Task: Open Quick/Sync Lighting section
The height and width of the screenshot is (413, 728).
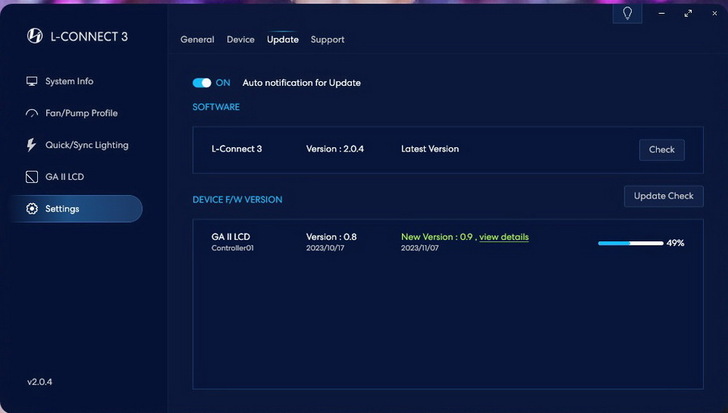Action: (86, 145)
